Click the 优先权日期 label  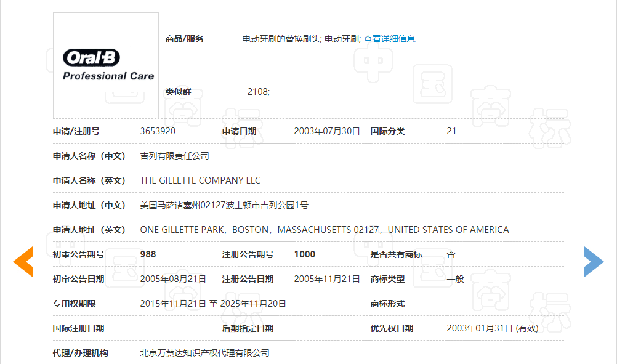(392, 328)
